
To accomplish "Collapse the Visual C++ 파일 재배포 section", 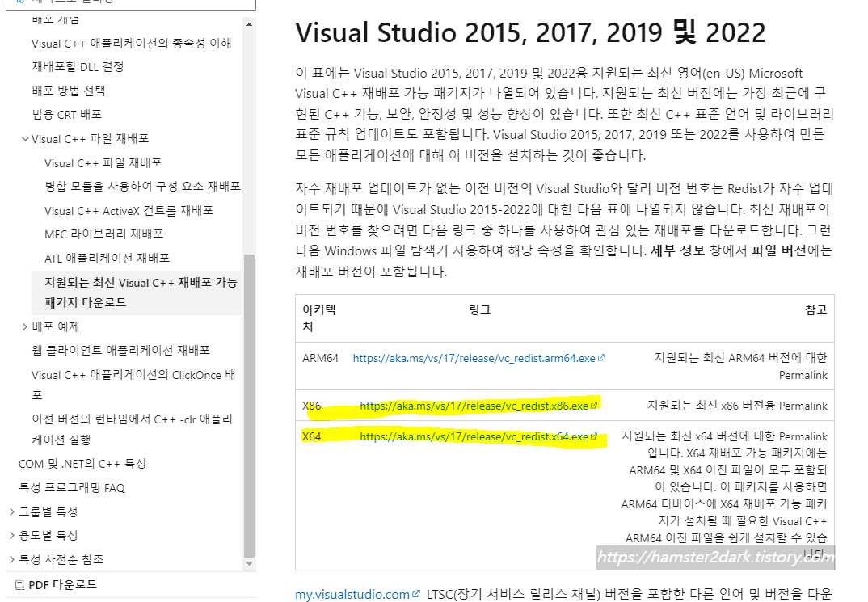I will click(25, 139).
